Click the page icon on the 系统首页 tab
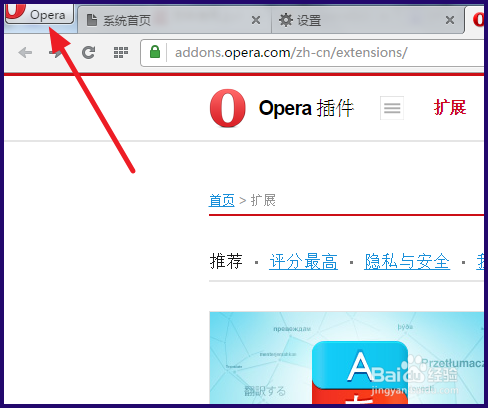This screenshot has height=408, width=488. pyautogui.click(x=92, y=20)
